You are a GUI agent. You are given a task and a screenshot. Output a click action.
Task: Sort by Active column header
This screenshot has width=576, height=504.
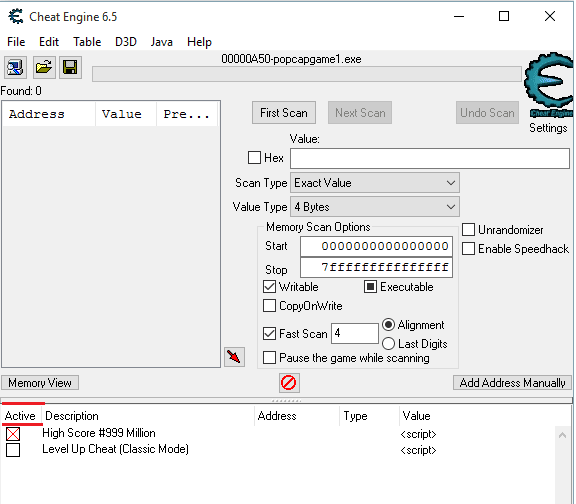20,416
